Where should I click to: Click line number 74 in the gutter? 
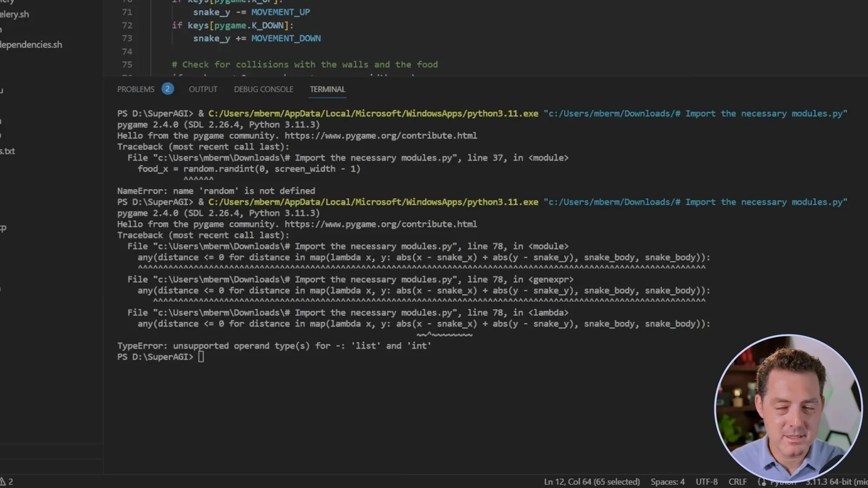(127, 52)
